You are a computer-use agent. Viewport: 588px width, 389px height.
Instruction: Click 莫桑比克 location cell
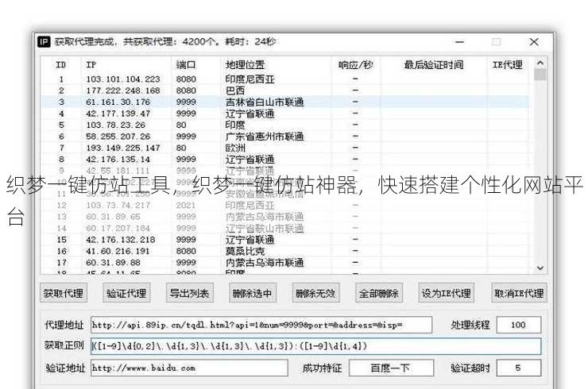coord(246,251)
